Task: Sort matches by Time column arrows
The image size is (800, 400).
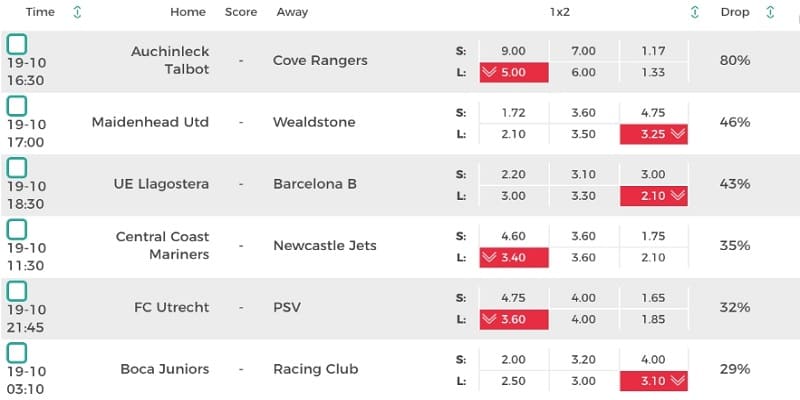Action: 78,13
